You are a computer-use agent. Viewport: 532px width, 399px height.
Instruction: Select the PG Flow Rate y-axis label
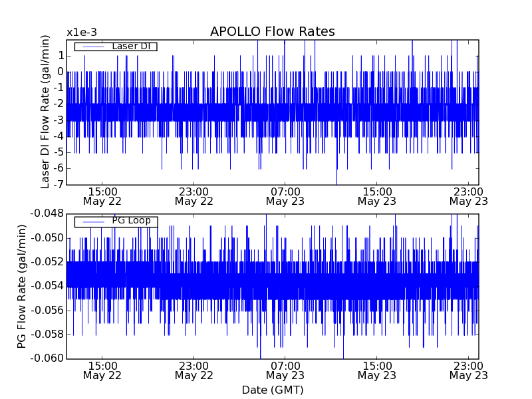[22, 286]
